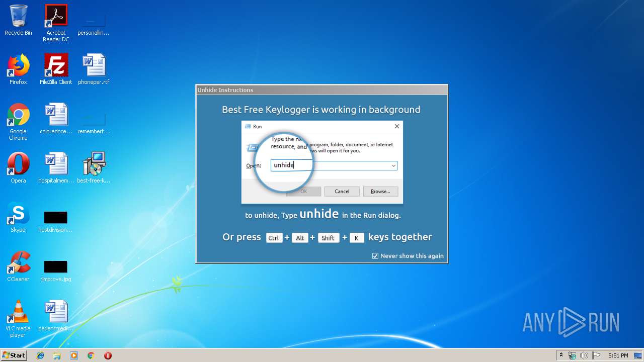The width and height of the screenshot is (644, 362).
Task: Open Chrome from the taskbar
Action: click(x=91, y=355)
